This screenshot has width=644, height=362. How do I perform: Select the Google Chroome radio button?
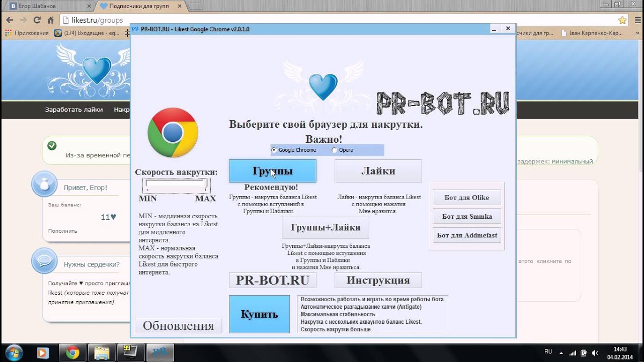click(274, 150)
